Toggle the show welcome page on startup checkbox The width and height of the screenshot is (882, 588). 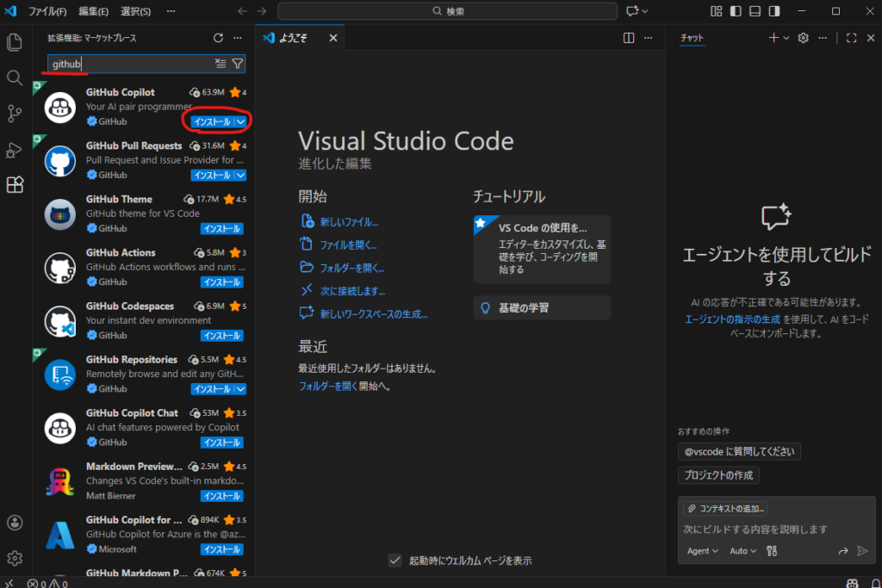tap(395, 560)
